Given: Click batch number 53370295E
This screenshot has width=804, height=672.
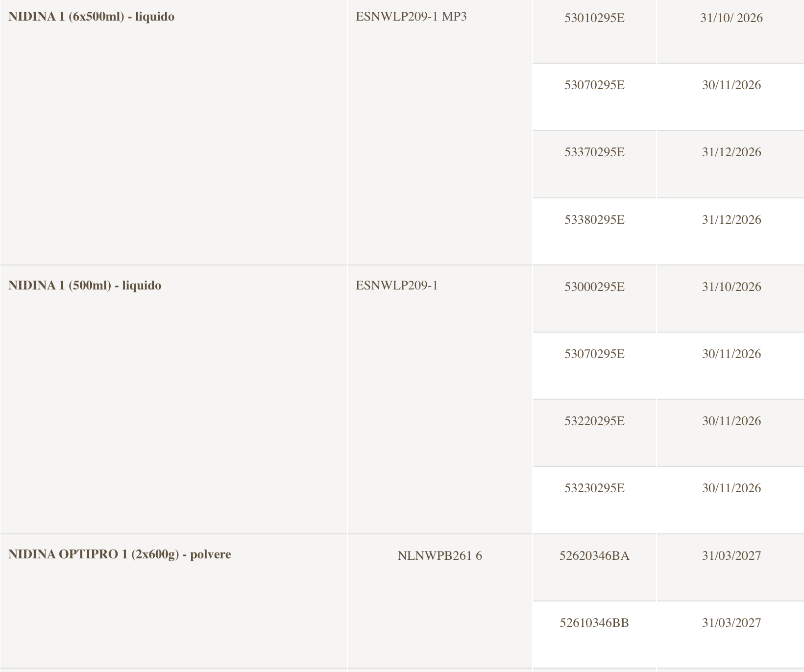Looking at the screenshot, I should click(594, 152).
